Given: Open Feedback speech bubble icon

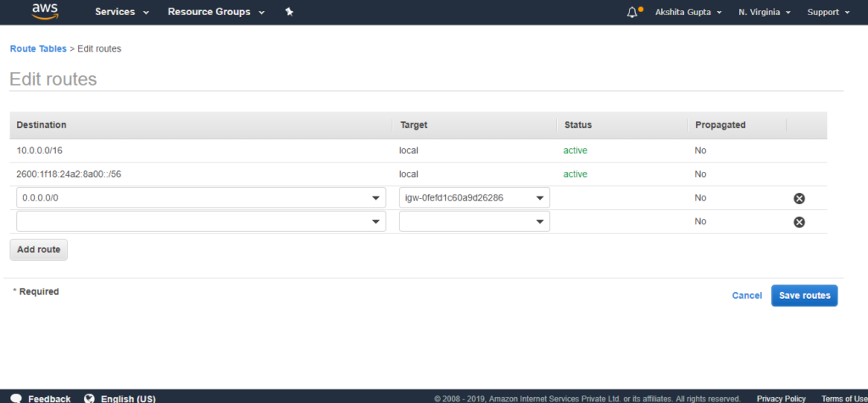Looking at the screenshot, I should (16, 399).
